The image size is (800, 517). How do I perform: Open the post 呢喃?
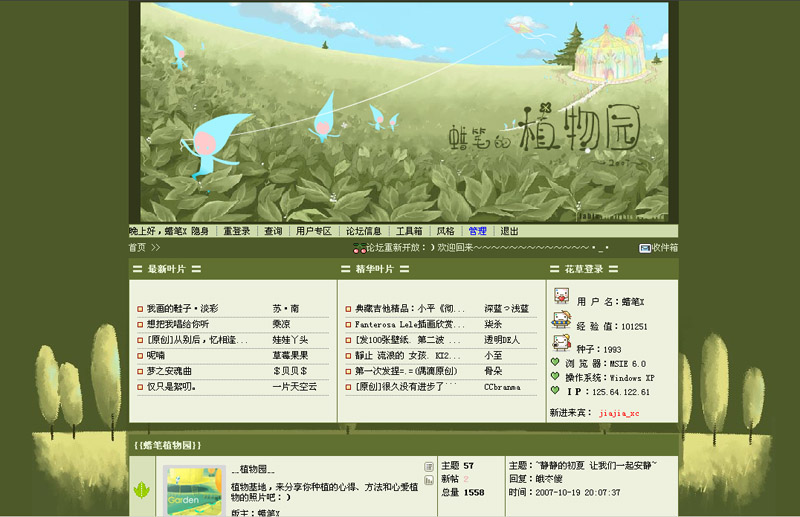point(156,356)
